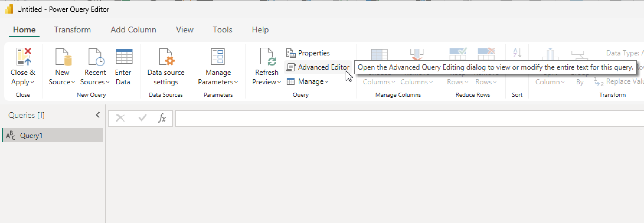Confirm formula with checkmark
This screenshot has width=644, height=223.
coord(143,118)
